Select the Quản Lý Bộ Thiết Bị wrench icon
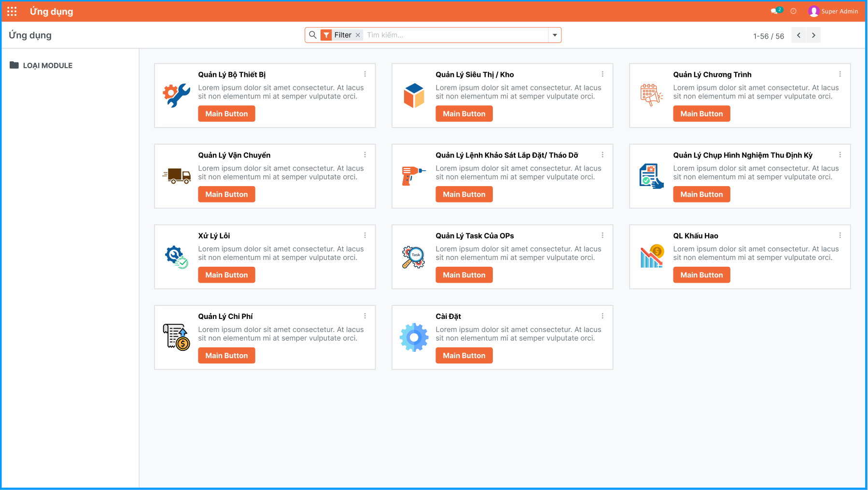 (176, 94)
